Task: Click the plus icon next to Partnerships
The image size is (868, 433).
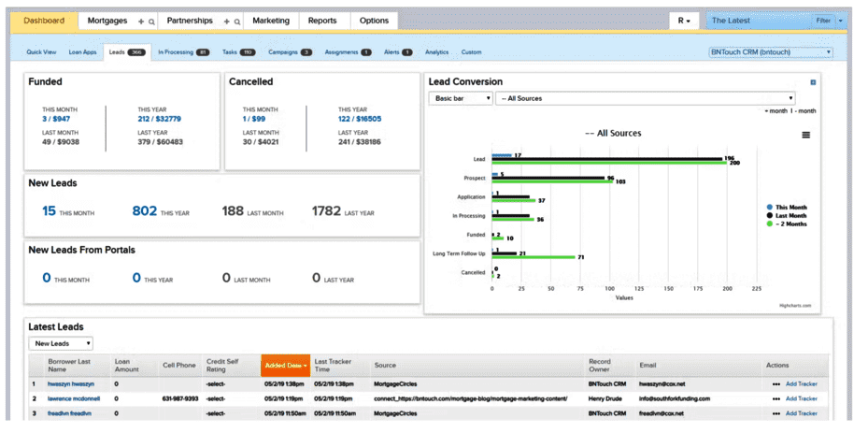Action: 226,21
